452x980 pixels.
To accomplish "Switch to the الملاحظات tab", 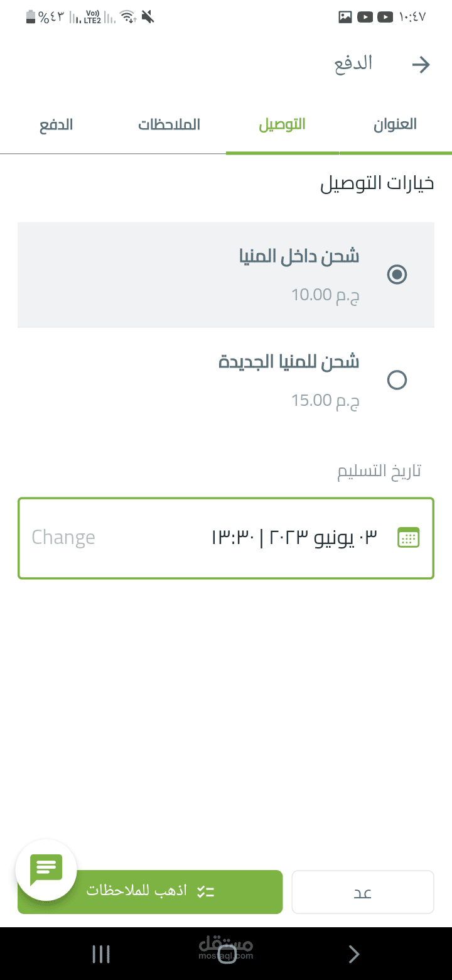I will pyautogui.click(x=169, y=124).
